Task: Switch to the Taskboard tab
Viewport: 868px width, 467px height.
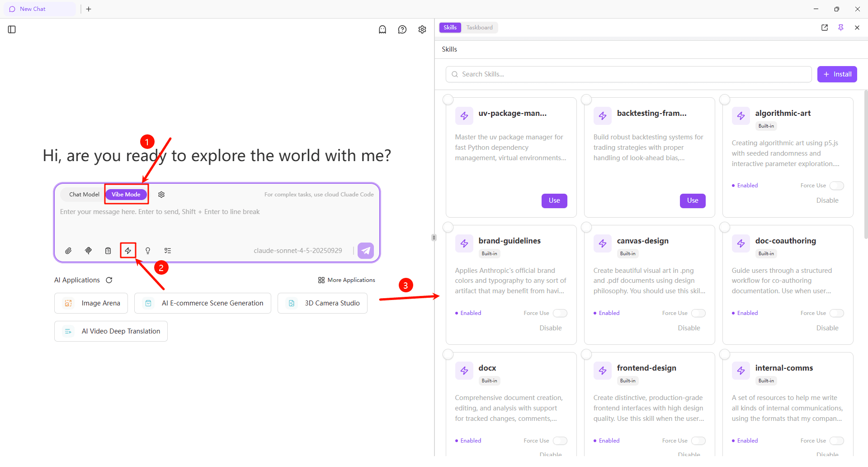Action: (479, 28)
